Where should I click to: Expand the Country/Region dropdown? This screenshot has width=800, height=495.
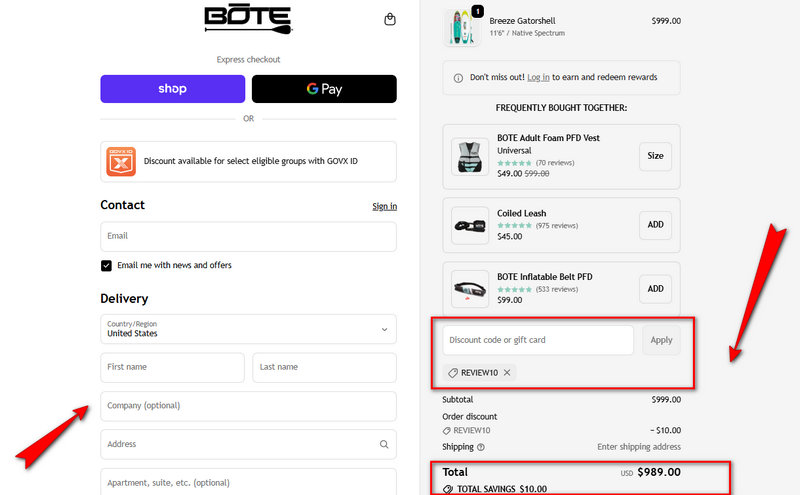point(384,329)
